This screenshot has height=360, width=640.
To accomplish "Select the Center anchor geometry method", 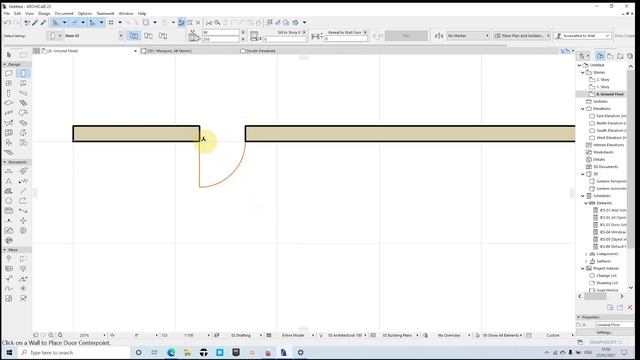I will coord(134,36).
